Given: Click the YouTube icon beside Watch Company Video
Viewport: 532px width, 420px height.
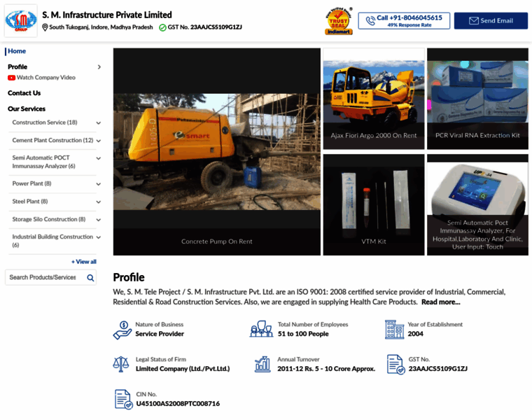Looking at the screenshot, I should point(11,78).
